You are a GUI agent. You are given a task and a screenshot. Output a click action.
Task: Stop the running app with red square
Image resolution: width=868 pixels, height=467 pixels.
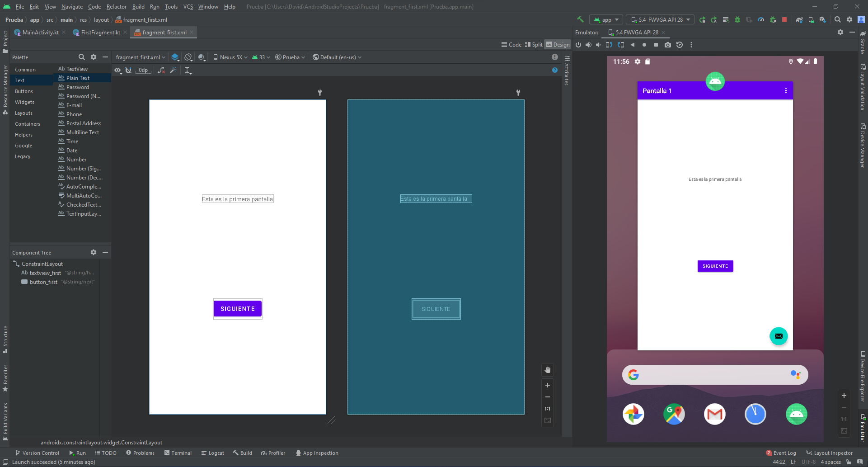784,19
